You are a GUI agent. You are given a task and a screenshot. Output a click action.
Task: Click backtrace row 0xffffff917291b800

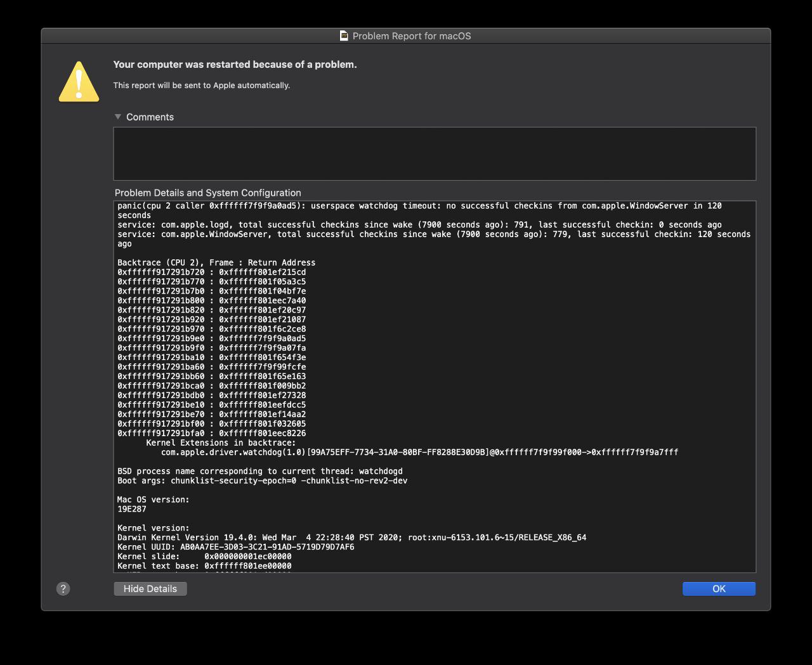pyautogui.click(x=212, y=300)
